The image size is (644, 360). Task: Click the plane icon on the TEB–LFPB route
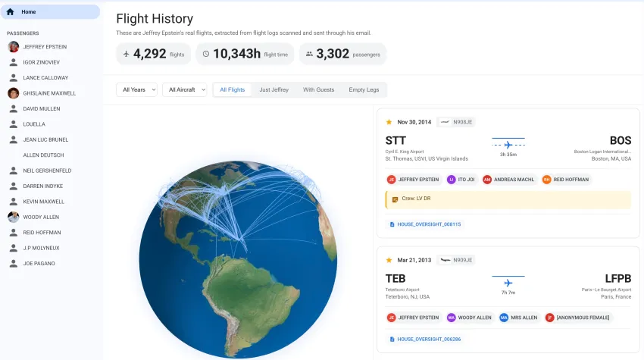(x=508, y=282)
